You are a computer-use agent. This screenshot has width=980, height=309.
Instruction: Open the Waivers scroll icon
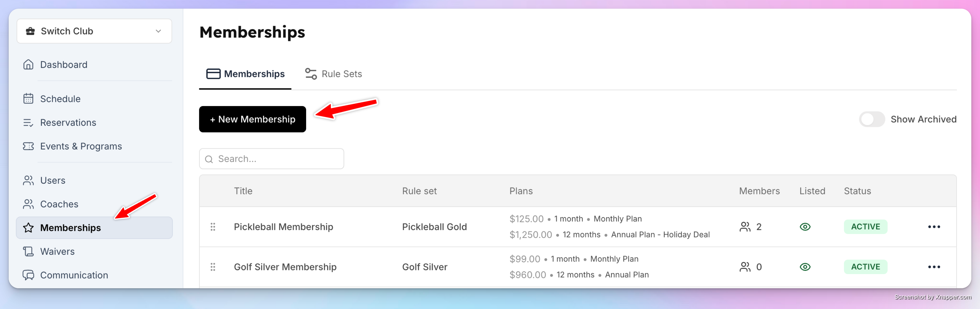click(28, 251)
